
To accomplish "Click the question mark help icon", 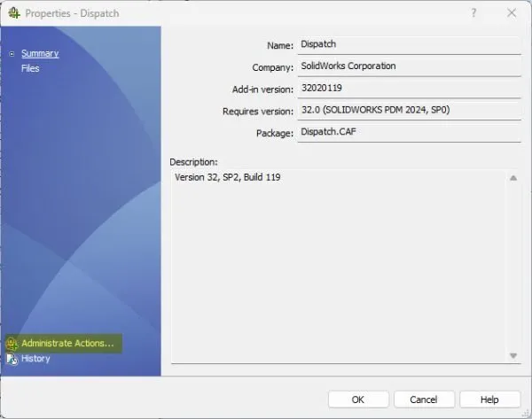I will (x=473, y=13).
